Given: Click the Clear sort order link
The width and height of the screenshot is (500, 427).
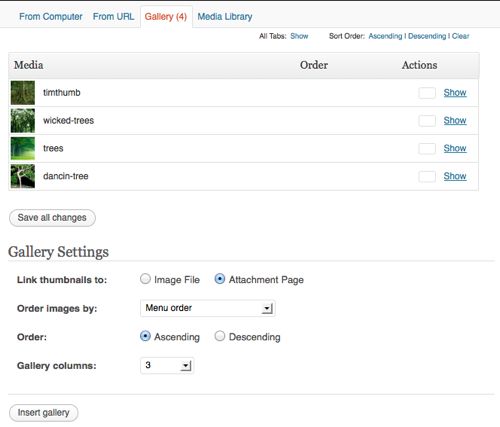Looking at the screenshot, I should [x=460, y=36].
